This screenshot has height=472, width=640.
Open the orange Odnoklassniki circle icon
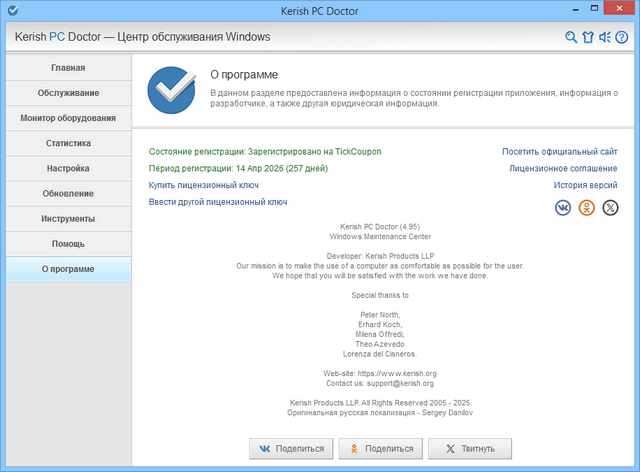point(587,207)
